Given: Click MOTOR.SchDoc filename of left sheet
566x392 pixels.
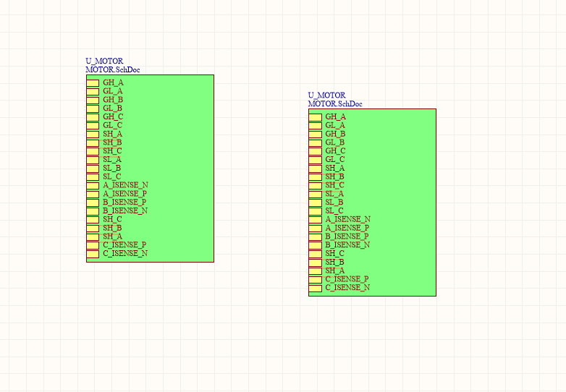Looking at the screenshot, I should pos(113,69).
